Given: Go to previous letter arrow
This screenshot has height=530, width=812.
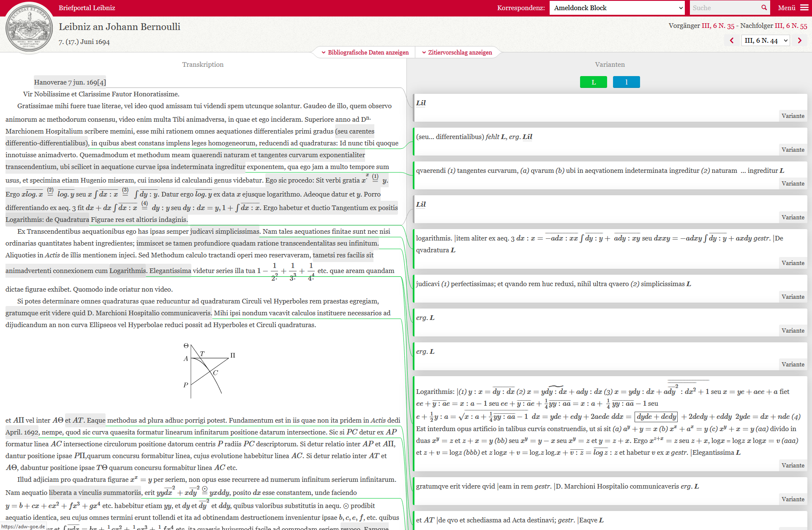Looking at the screenshot, I should pos(732,41).
